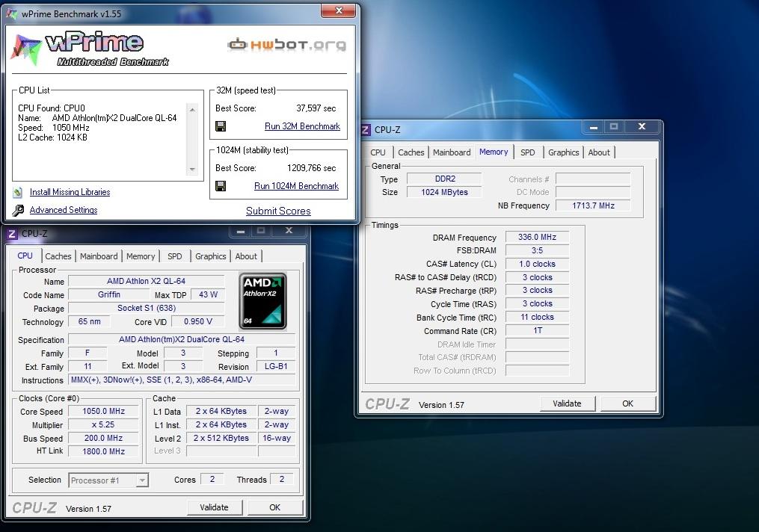Click the Bank Cycle Time 11 clocks value

pos(538,318)
